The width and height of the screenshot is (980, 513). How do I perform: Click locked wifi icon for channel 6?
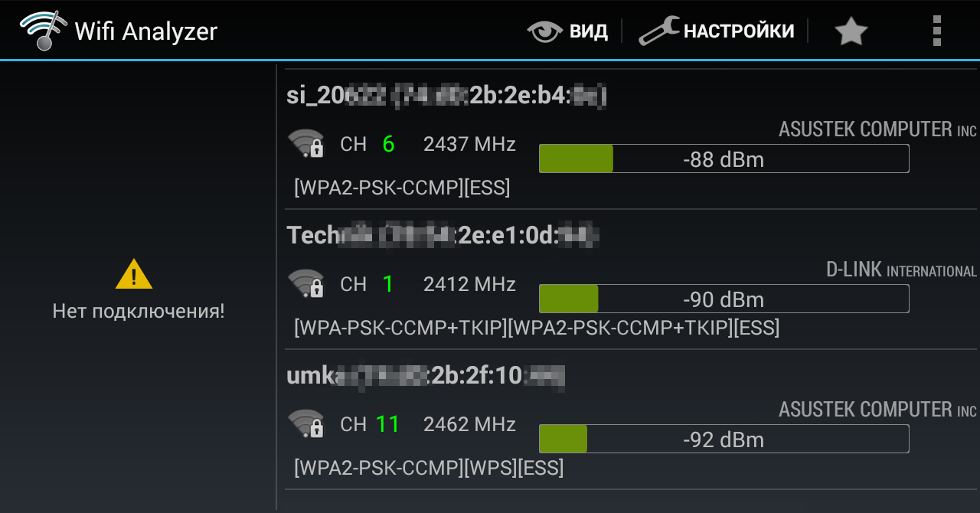(305, 144)
